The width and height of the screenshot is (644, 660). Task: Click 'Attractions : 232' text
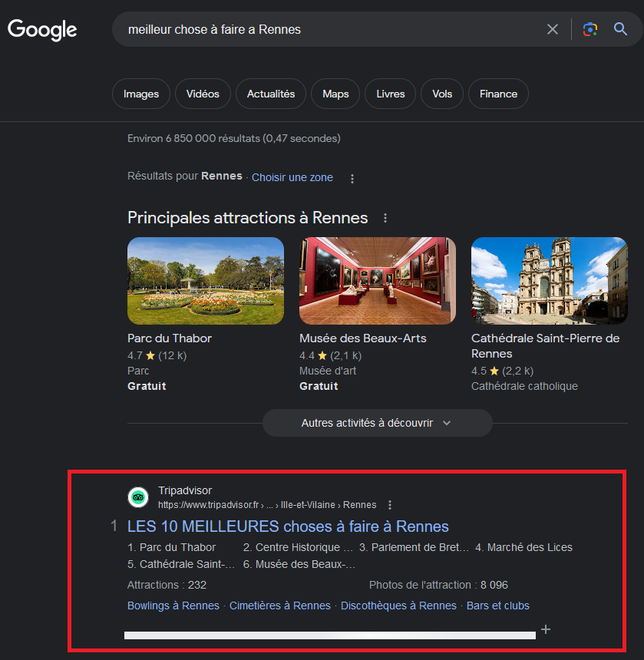[x=167, y=585]
